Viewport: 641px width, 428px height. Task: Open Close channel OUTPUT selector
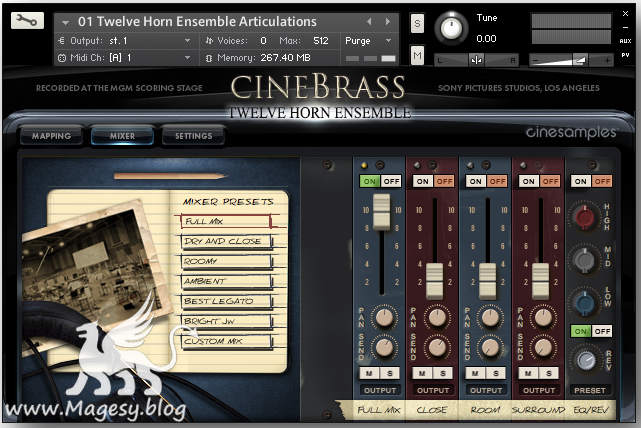coord(433,390)
